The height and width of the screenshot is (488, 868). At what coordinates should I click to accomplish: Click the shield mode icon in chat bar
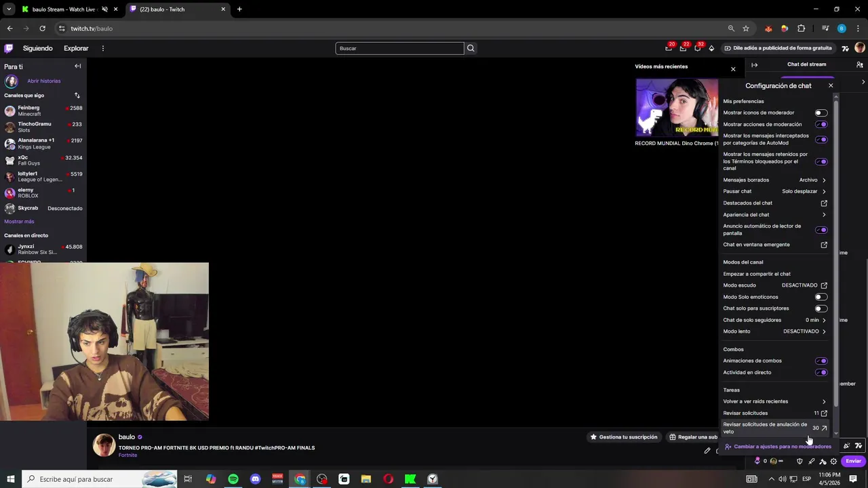click(800, 462)
